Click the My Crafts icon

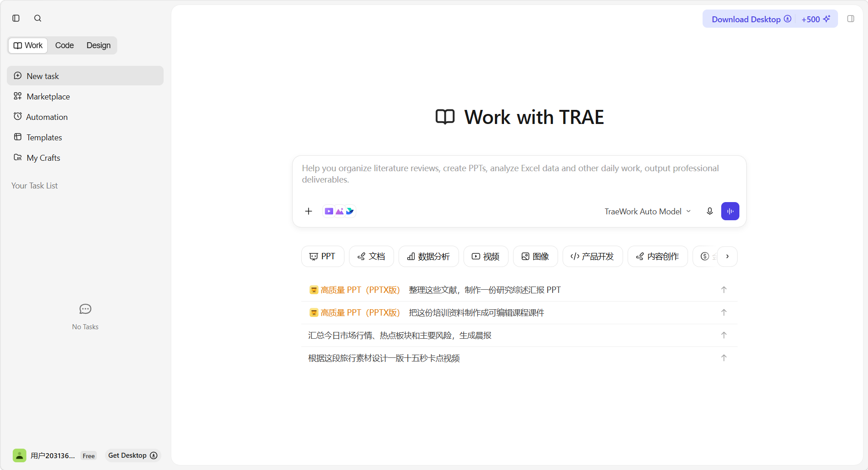coord(18,158)
